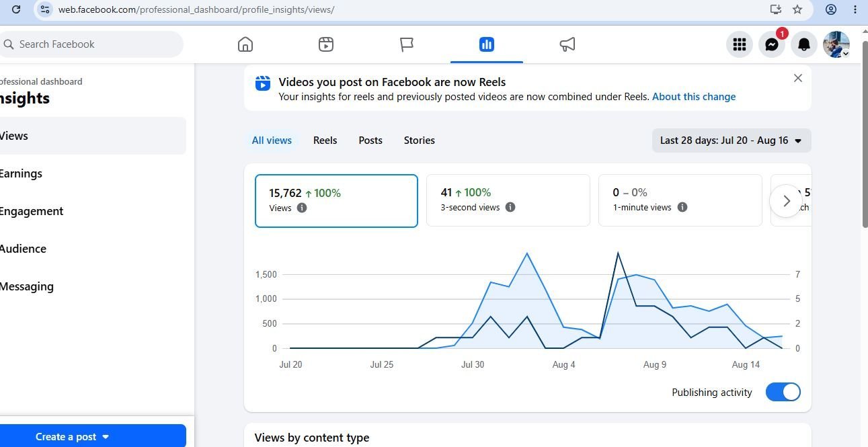Open Audience in the Insights sidebar
The width and height of the screenshot is (868, 447).
[x=92, y=249]
